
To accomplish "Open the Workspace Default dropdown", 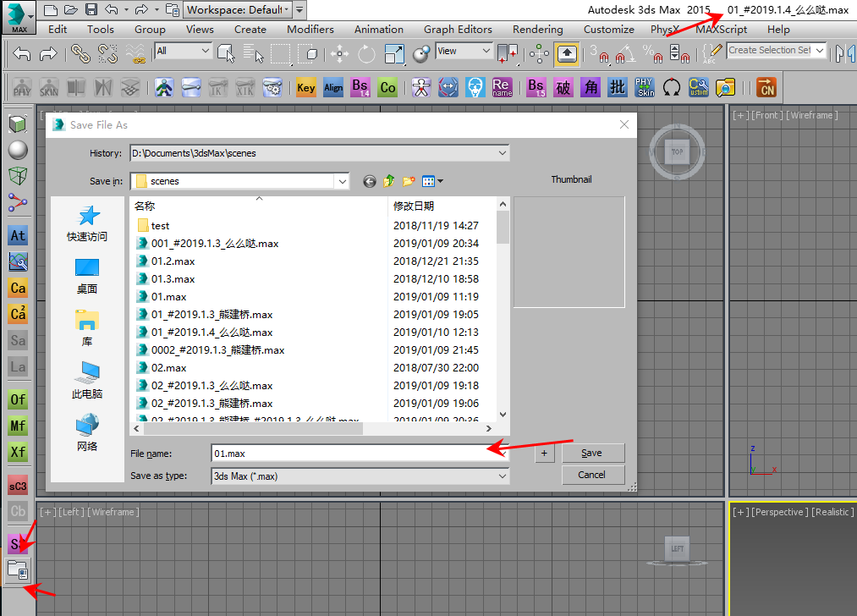I will [x=237, y=10].
